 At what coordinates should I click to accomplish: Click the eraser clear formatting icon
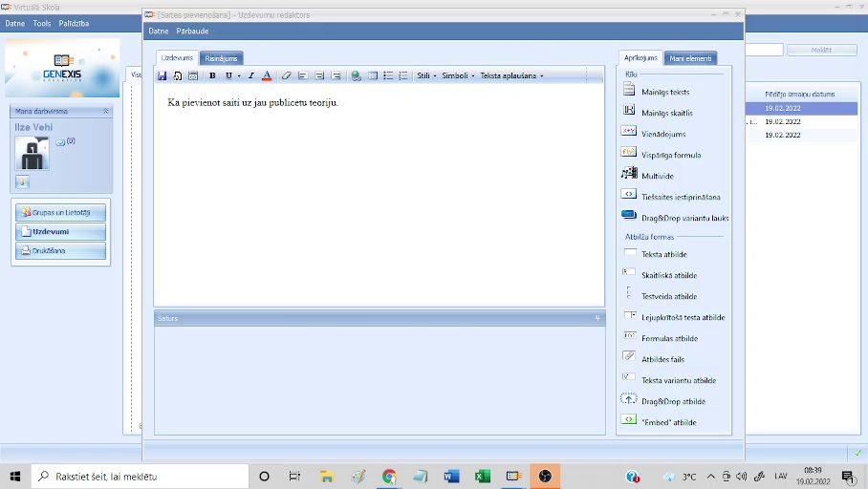pyautogui.click(x=286, y=75)
